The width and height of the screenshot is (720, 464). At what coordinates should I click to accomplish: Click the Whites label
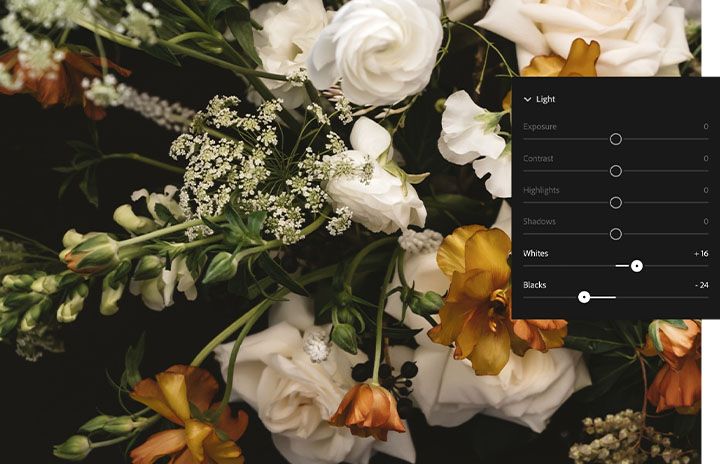point(535,254)
